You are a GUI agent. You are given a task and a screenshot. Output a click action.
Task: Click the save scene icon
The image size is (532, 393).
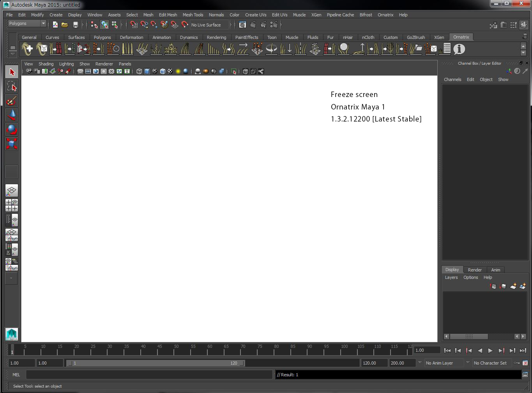76,25
